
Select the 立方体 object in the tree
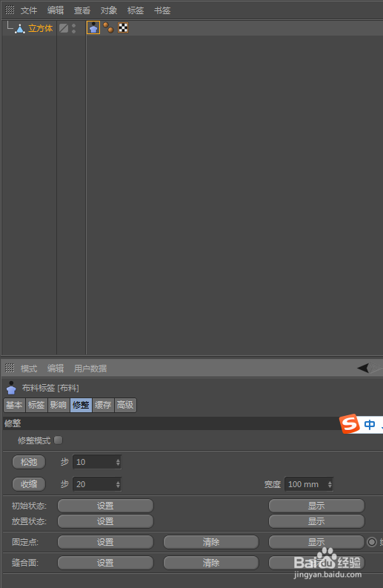pos(41,28)
